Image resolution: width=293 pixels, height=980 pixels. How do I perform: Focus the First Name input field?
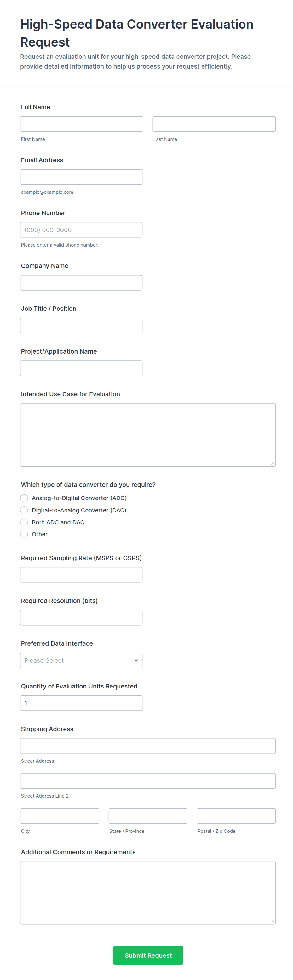pos(82,124)
